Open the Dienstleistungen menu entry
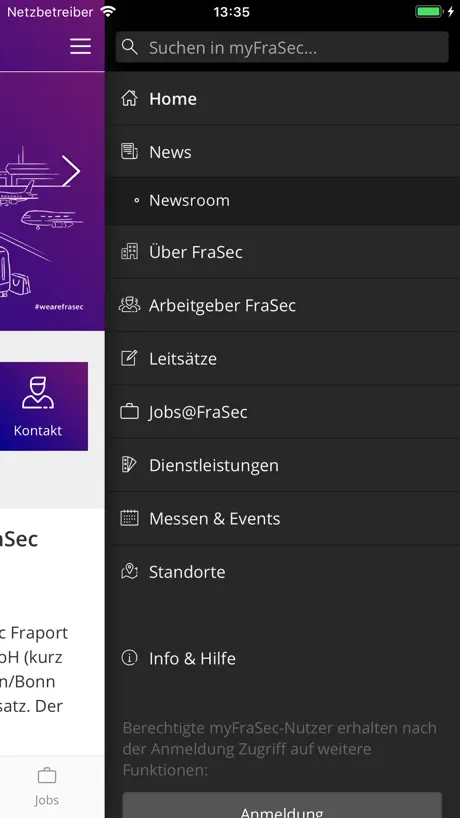Viewport: 460px width, 818px height. pos(282,465)
